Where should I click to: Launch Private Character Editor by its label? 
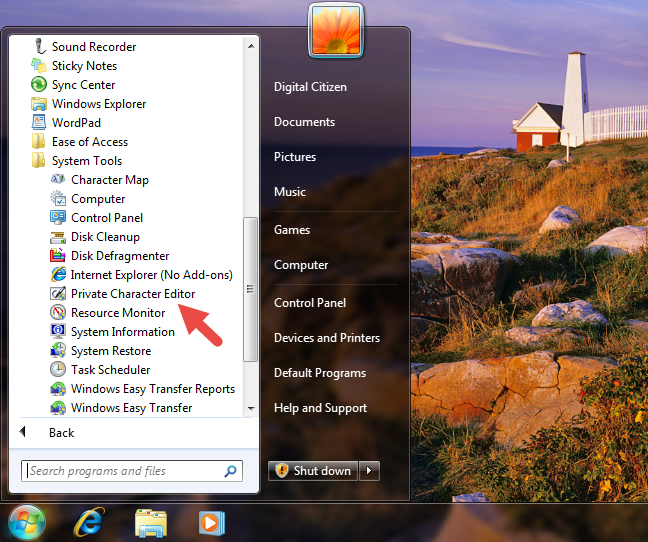133,294
